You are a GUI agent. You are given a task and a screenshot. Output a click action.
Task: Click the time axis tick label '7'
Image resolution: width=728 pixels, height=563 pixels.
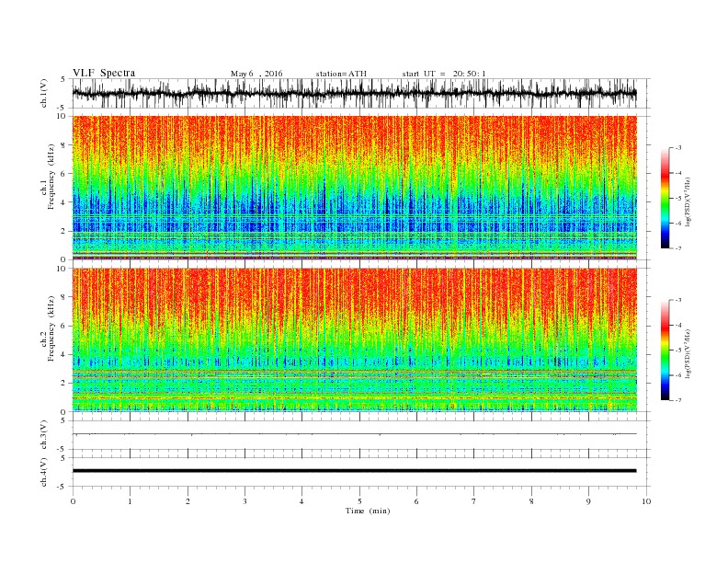tap(473, 501)
